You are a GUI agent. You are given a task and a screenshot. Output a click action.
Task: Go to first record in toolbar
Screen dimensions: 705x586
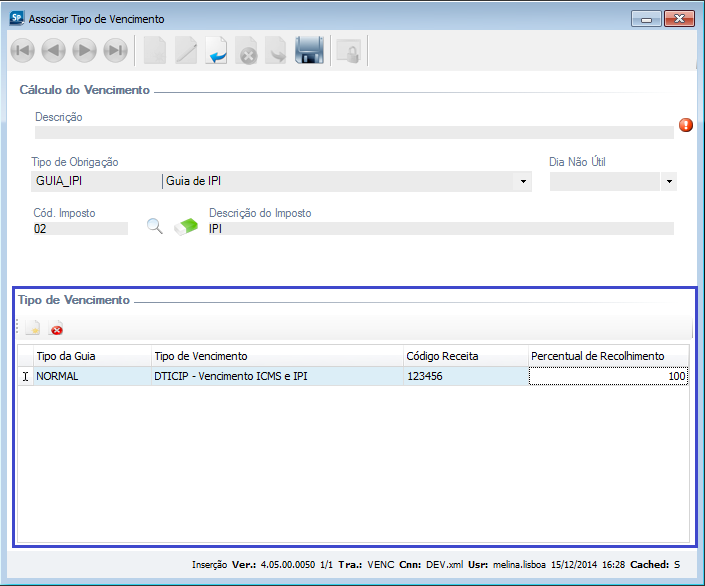point(22,51)
